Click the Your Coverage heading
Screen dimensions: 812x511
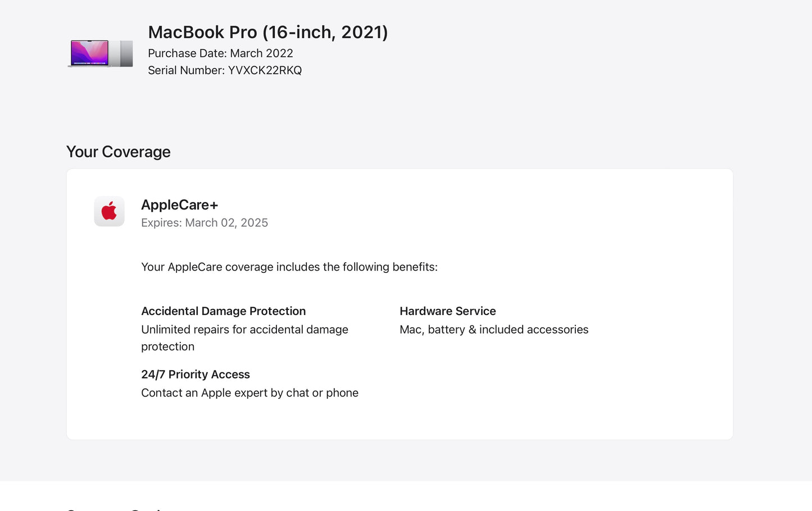click(x=118, y=152)
